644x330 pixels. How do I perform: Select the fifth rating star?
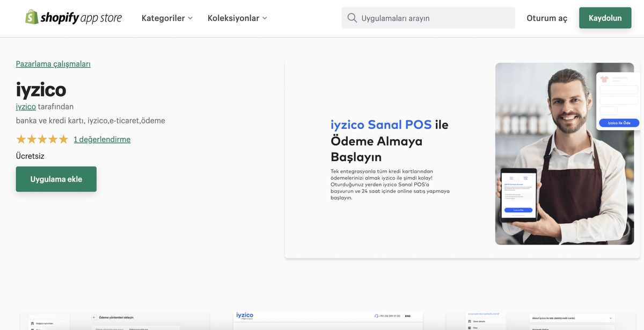(63, 139)
